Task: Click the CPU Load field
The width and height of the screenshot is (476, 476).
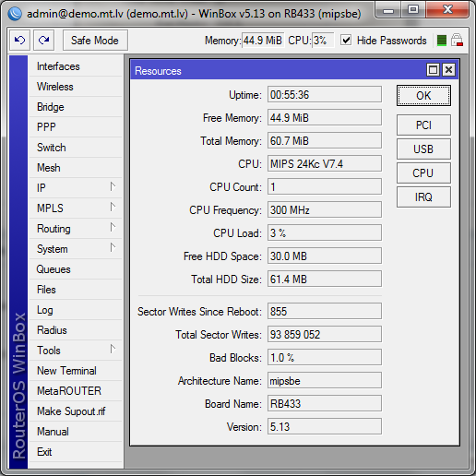Action: [325, 233]
